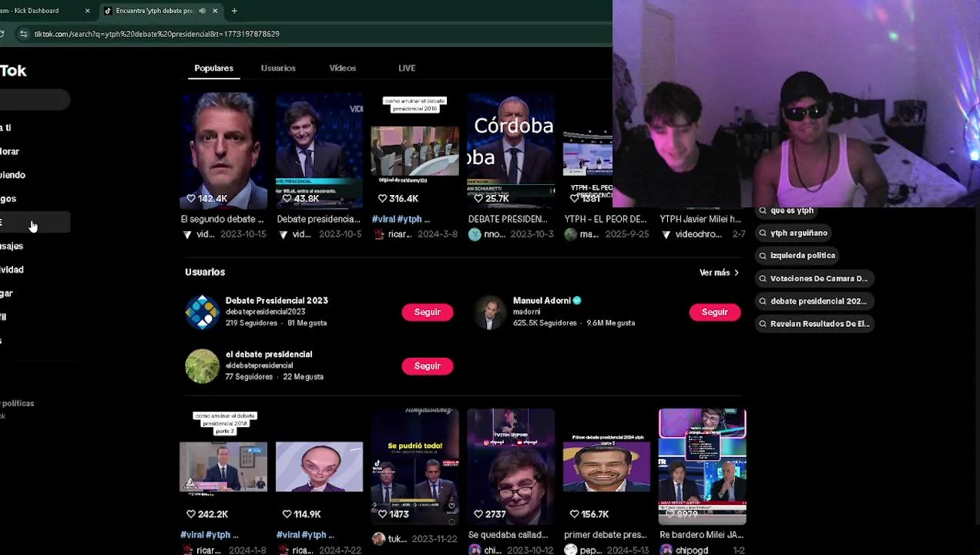
Task: Click the sidebar search field below logo
Action: [35, 100]
